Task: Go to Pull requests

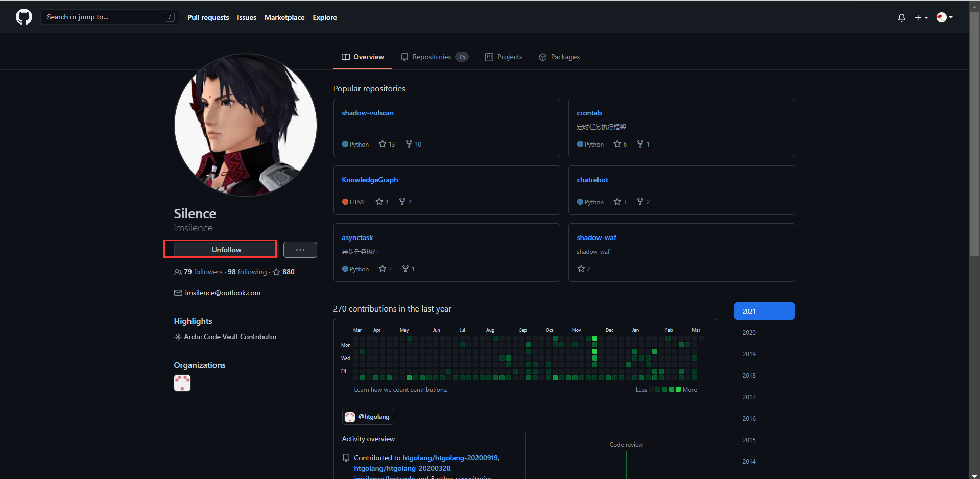Action: (208, 17)
